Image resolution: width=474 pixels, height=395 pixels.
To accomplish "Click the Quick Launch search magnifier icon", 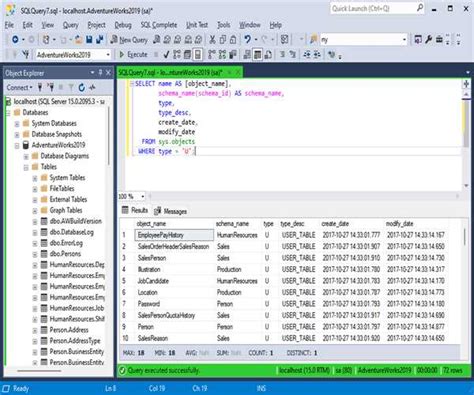I will click(420, 8).
